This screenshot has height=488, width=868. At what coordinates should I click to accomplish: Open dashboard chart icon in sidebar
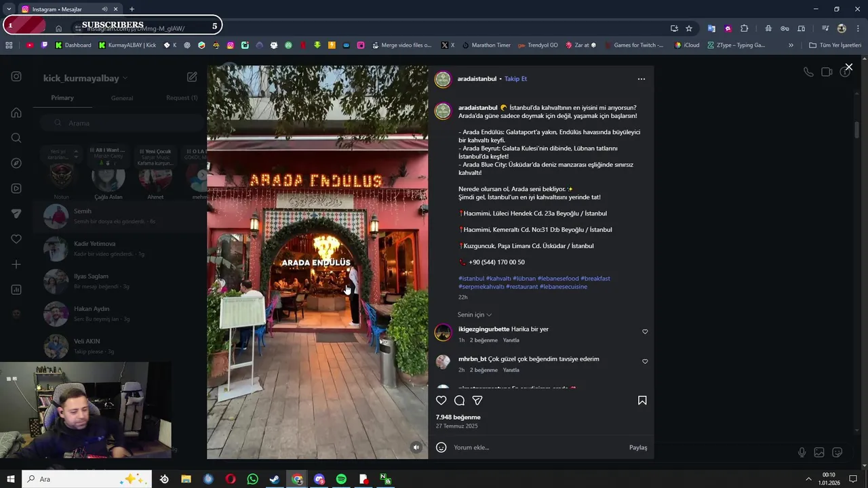(x=16, y=289)
